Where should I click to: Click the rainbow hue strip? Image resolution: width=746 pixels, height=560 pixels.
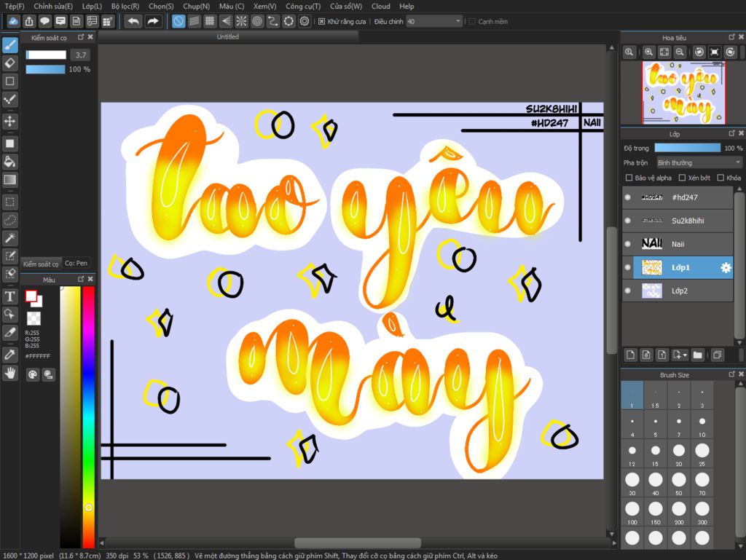click(x=88, y=417)
